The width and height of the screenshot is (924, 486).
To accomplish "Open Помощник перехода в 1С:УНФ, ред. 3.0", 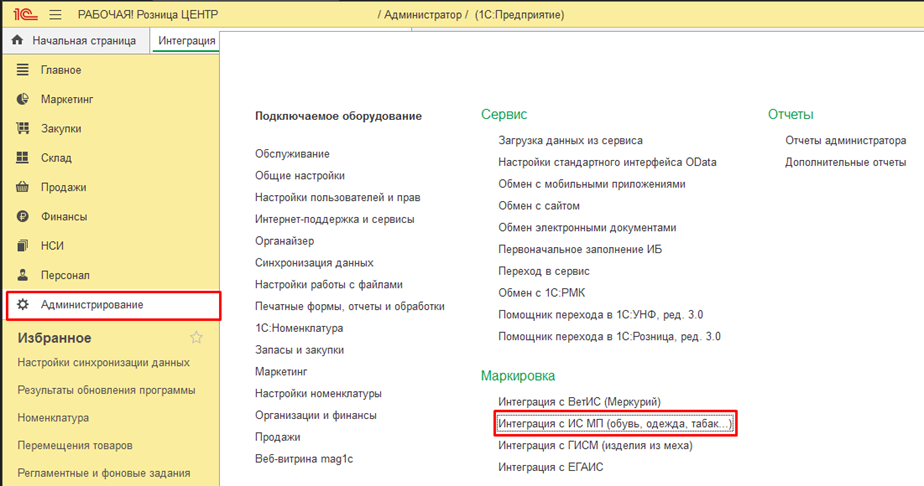I will pyautogui.click(x=600, y=315).
